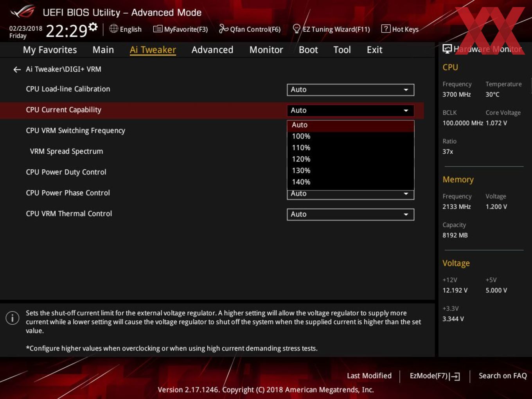The image size is (532, 399).
Task: Select the CPU Power Duty Control row
Action: (x=66, y=172)
